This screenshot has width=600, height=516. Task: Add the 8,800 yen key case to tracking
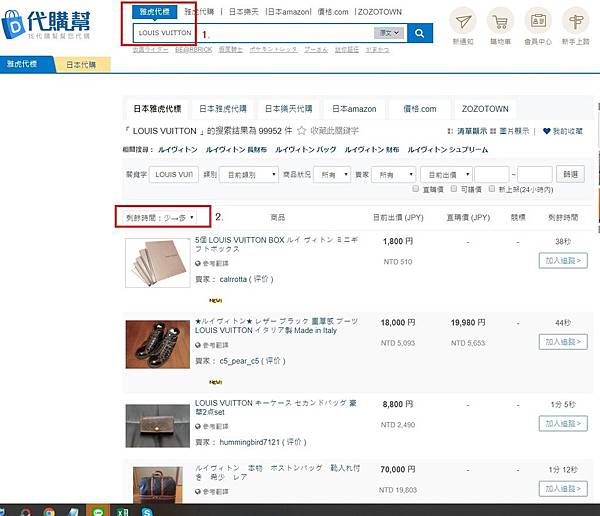[x=563, y=423]
